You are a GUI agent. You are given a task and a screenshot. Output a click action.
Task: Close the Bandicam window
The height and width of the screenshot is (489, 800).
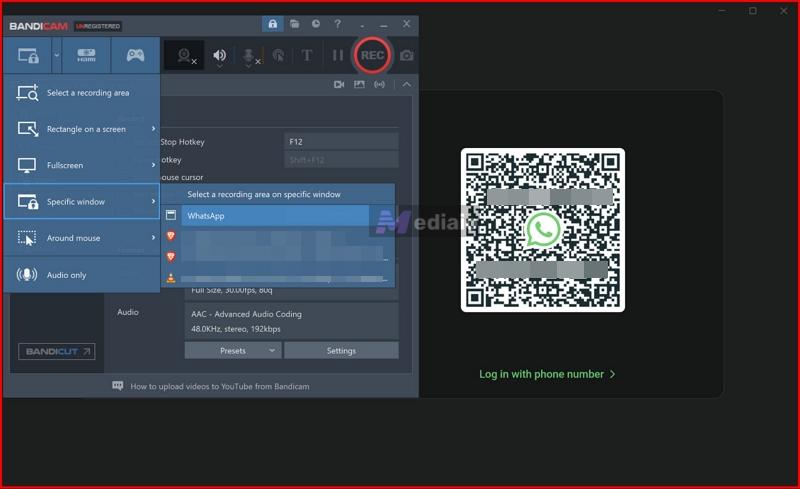406,23
